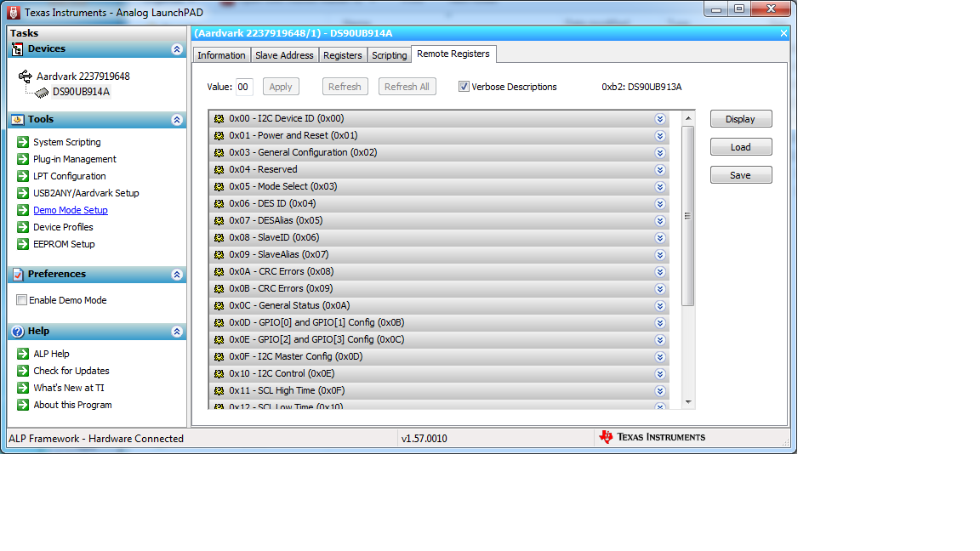Click the green arrow icon next to Demo Mode Setup
The height and width of the screenshot is (551, 980).
[23, 210]
